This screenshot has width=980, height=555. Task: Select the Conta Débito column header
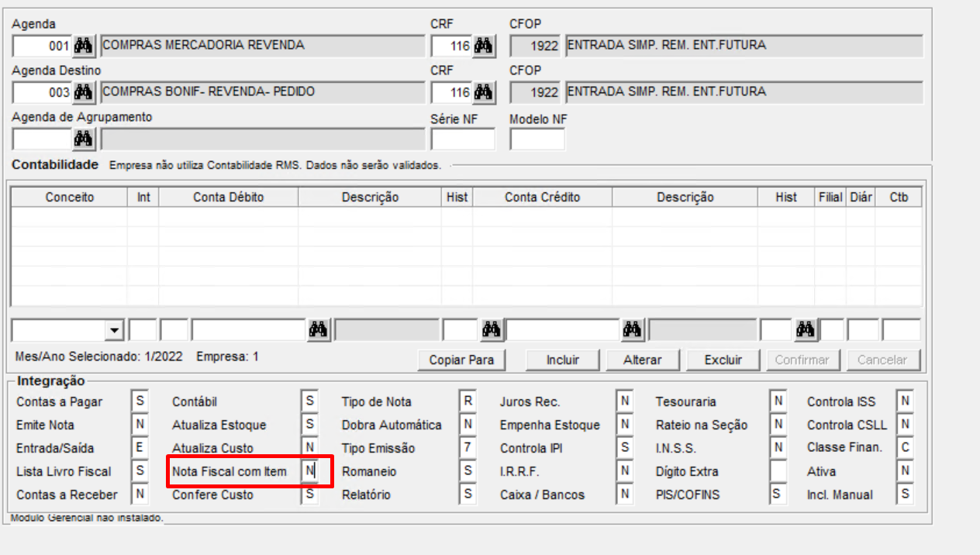click(229, 197)
